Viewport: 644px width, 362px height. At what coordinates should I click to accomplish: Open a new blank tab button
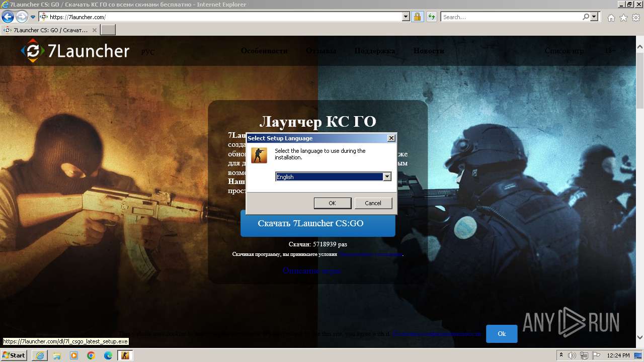coord(108,30)
